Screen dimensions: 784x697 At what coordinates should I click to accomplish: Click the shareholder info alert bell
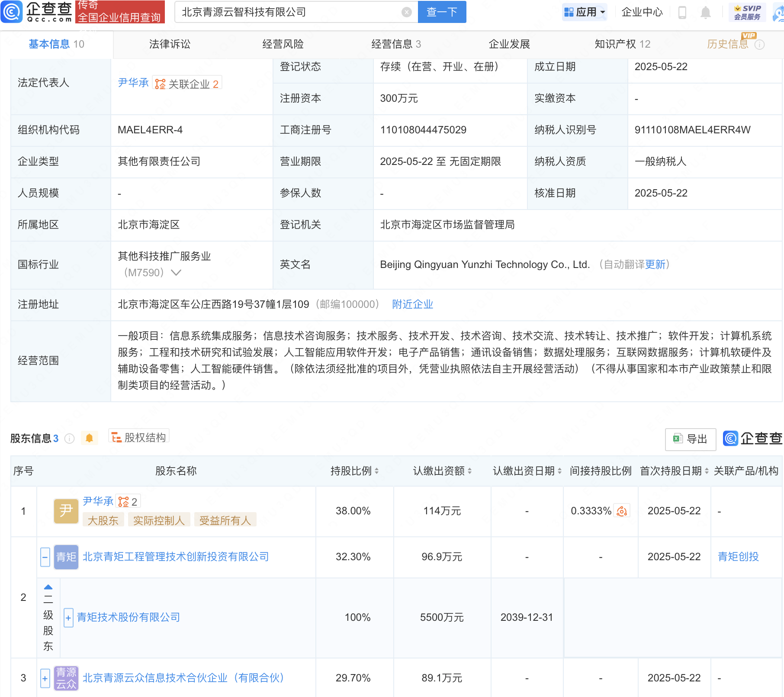pyautogui.click(x=89, y=438)
